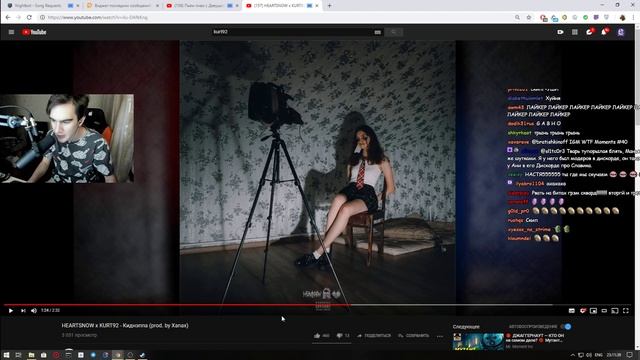Enable miniplayer mode
Viewport: 640px width, 360px height.
593,311
